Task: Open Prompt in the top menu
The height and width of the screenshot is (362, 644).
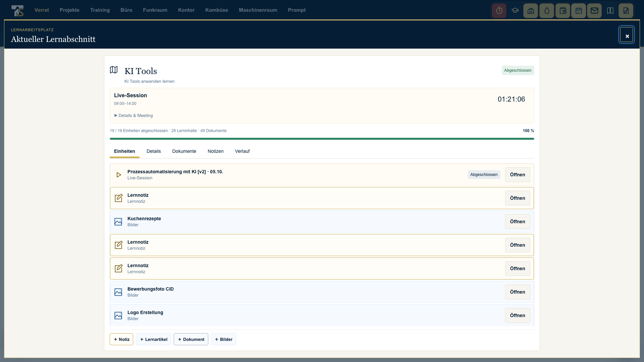Action: [x=297, y=10]
